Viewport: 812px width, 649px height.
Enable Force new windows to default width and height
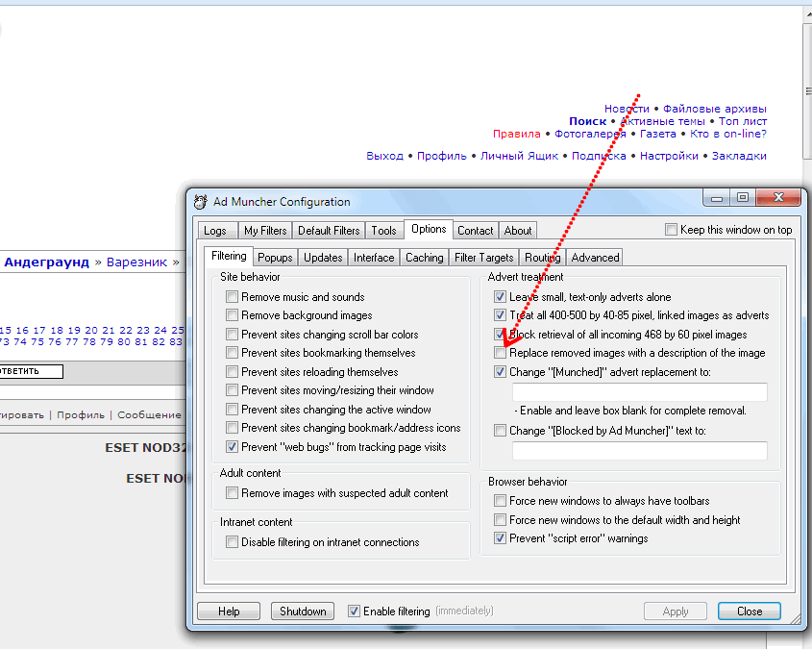pyautogui.click(x=500, y=519)
